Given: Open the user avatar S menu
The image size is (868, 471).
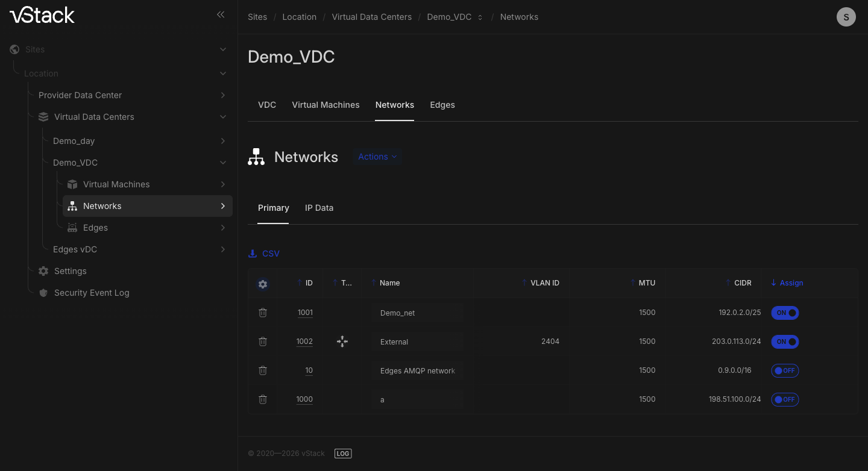Looking at the screenshot, I should [x=846, y=17].
